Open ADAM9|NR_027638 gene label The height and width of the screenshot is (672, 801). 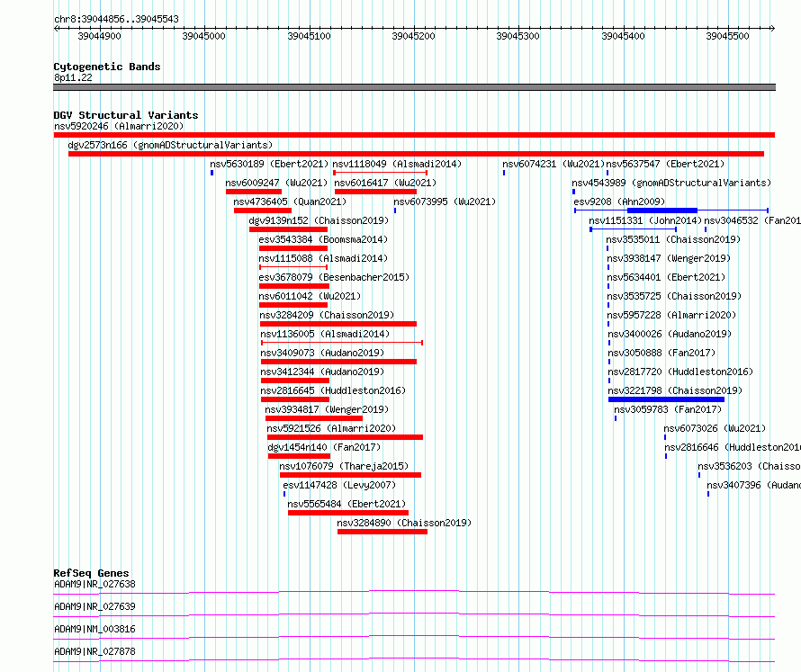[95, 584]
